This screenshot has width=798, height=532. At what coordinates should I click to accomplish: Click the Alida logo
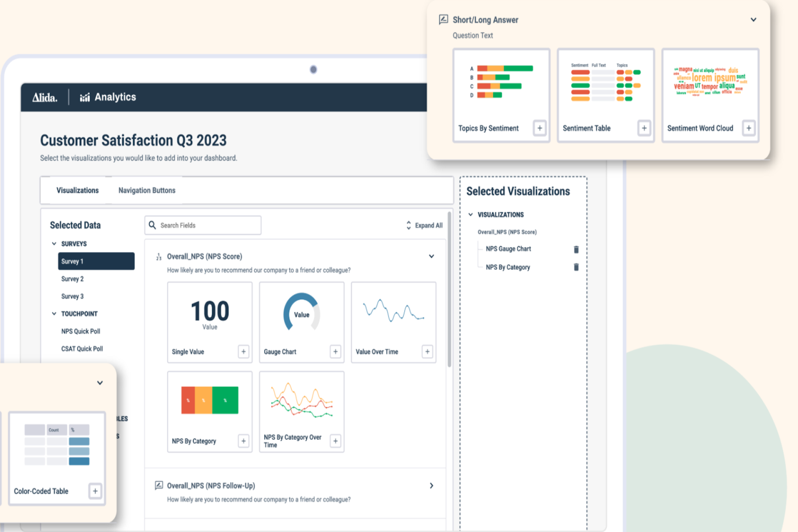(45, 97)
